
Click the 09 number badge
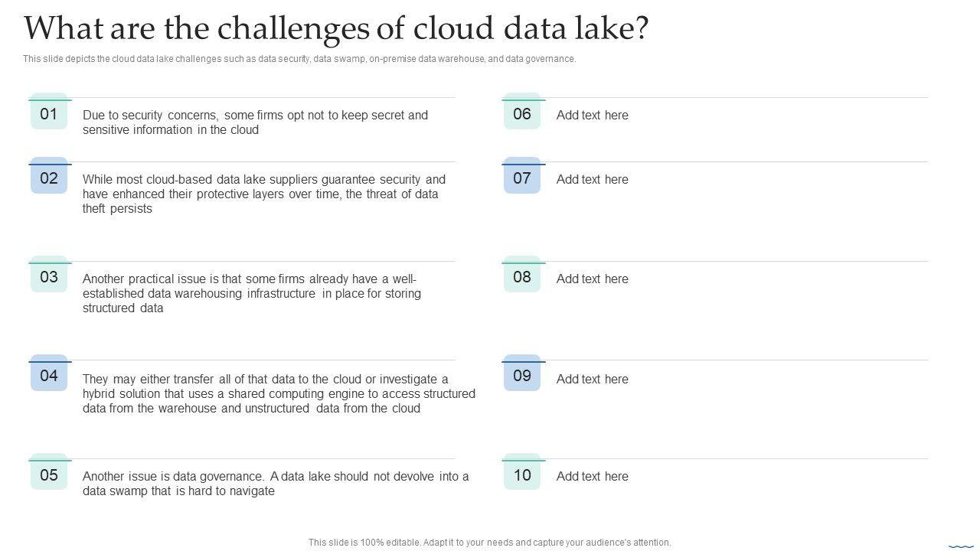[x=522, y=375]
